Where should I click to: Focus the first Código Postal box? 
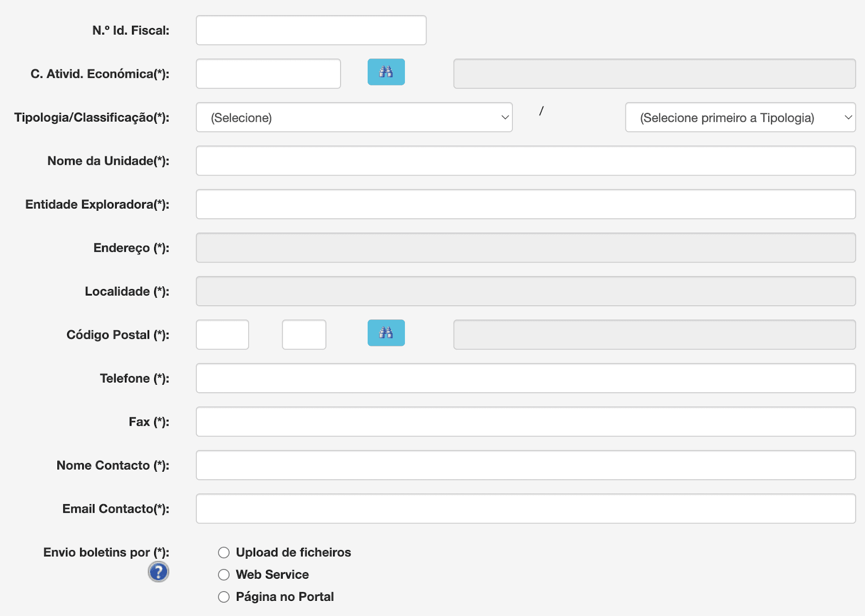222,334
